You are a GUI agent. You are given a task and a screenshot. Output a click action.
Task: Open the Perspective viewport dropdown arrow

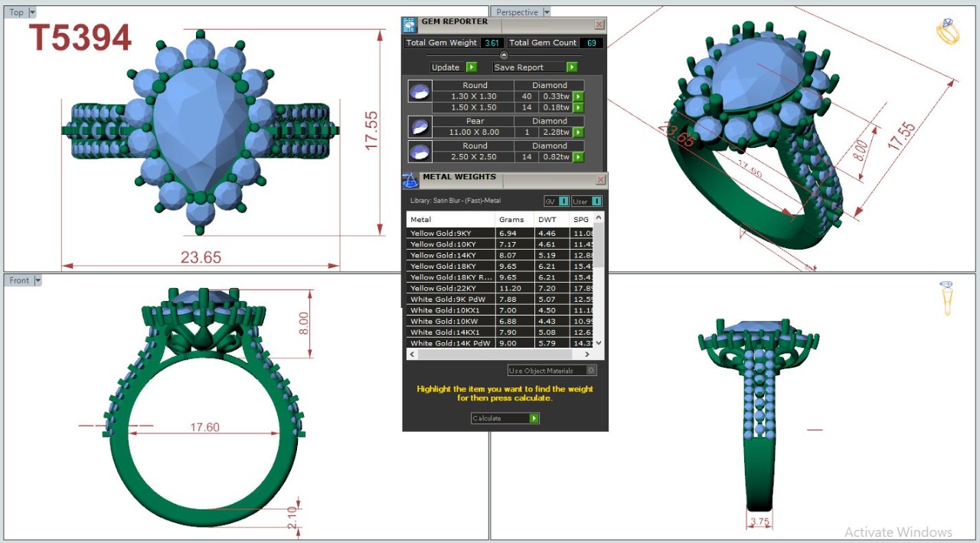pyautogui.click(x=546, y=12)
